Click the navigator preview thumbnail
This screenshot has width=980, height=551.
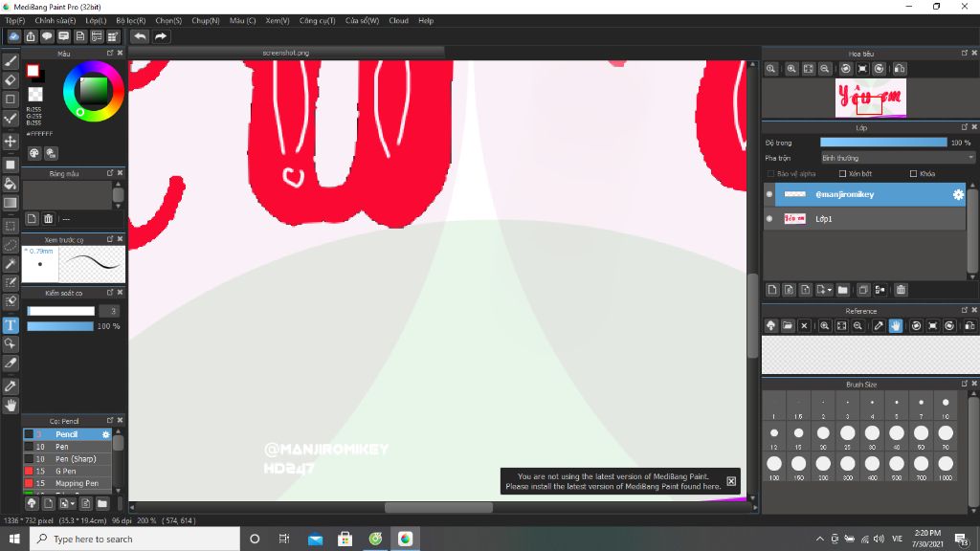871,98
